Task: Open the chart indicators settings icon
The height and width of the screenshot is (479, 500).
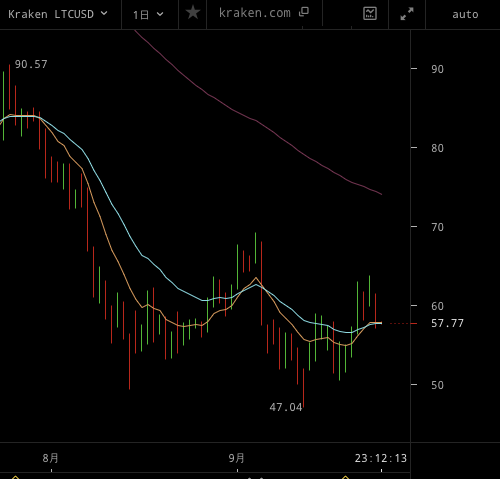Action: pos(370,14)
